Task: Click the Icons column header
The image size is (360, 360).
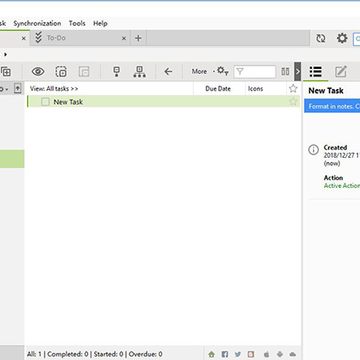Action: [255, 89]
